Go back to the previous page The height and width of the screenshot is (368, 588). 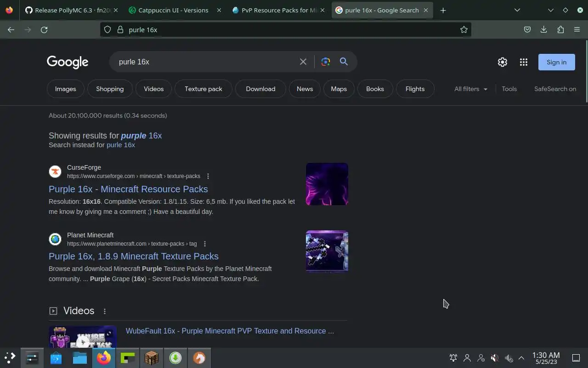pos(11,29)
